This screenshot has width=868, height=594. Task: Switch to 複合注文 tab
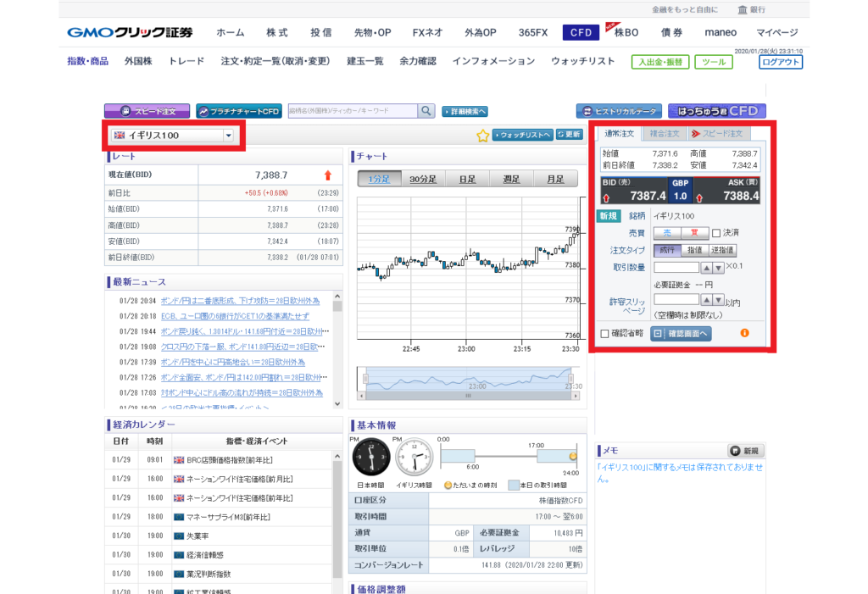665,133
